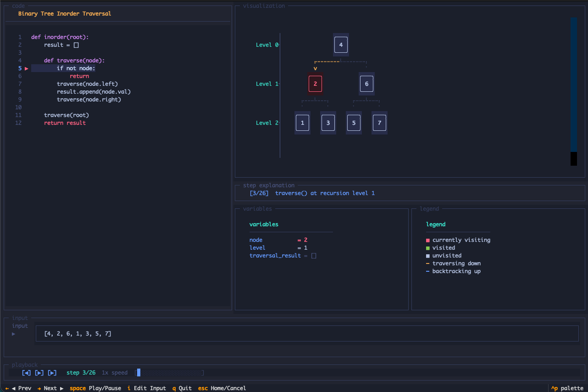
Task: Click highlighted line 'if not node:'
Action: tap(76, 68)
